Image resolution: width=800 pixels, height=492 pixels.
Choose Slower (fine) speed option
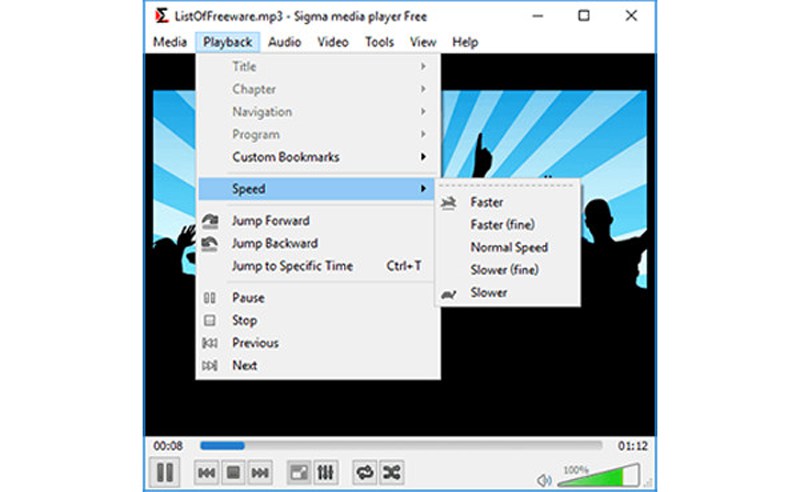coord(508,270)
